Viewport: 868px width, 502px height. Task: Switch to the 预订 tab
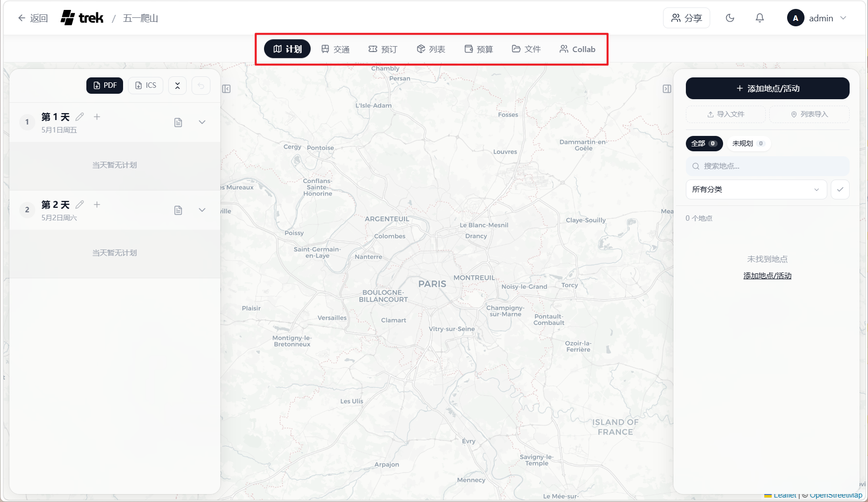click(383, 49)
